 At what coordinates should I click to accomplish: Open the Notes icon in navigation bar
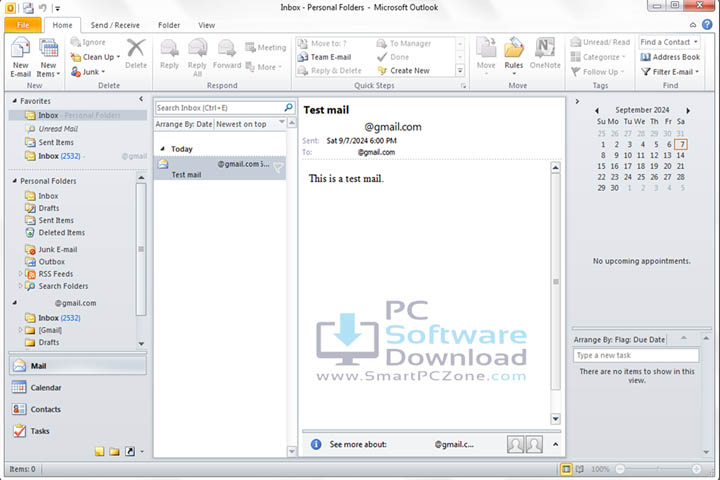[99, 452]
